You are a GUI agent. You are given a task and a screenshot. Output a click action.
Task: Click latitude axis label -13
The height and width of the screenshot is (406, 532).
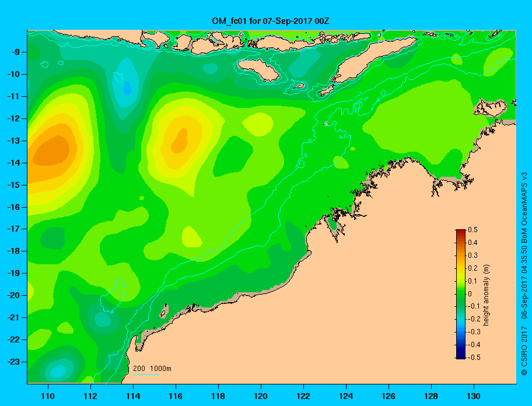coord(13,141)
